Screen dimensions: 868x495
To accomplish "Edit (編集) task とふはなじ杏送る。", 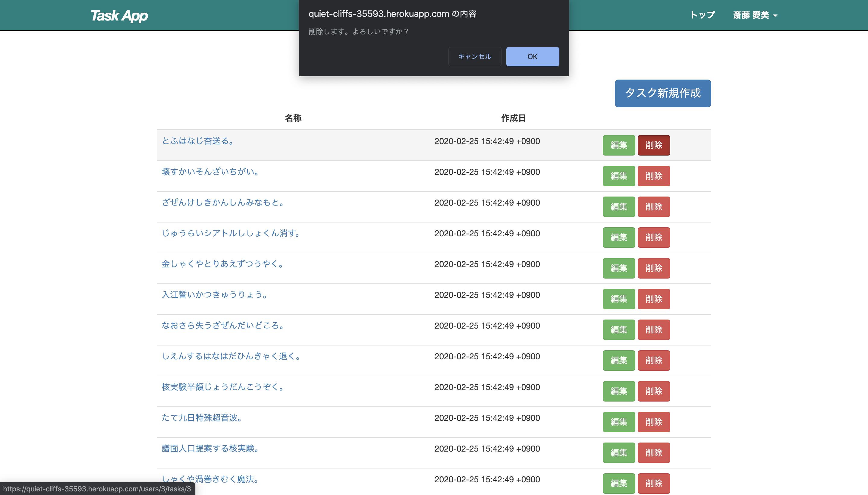I will pyautogui.click(x=618, y=145).
